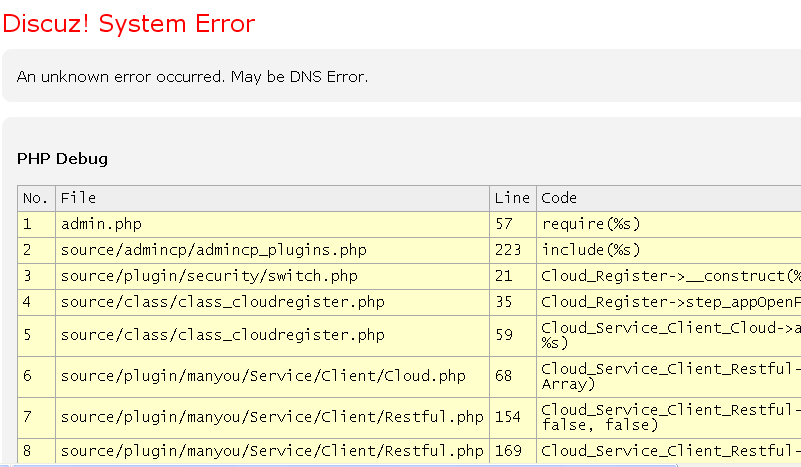Select the 'require(%s)' code cell

(669, 224)
